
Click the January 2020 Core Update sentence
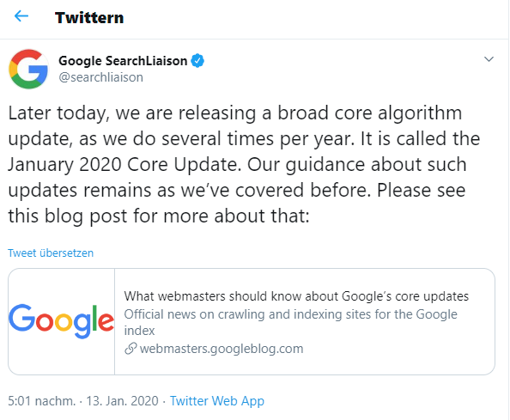coord(124,164)
